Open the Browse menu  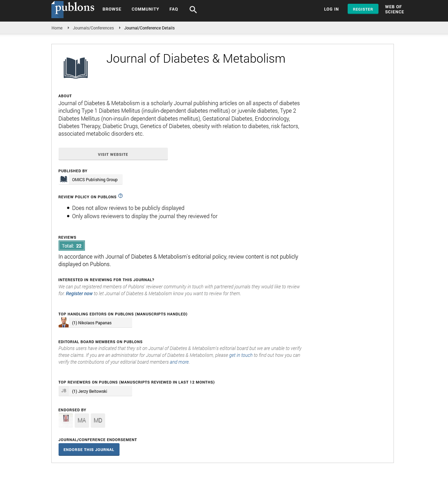(x=112, y=9)
